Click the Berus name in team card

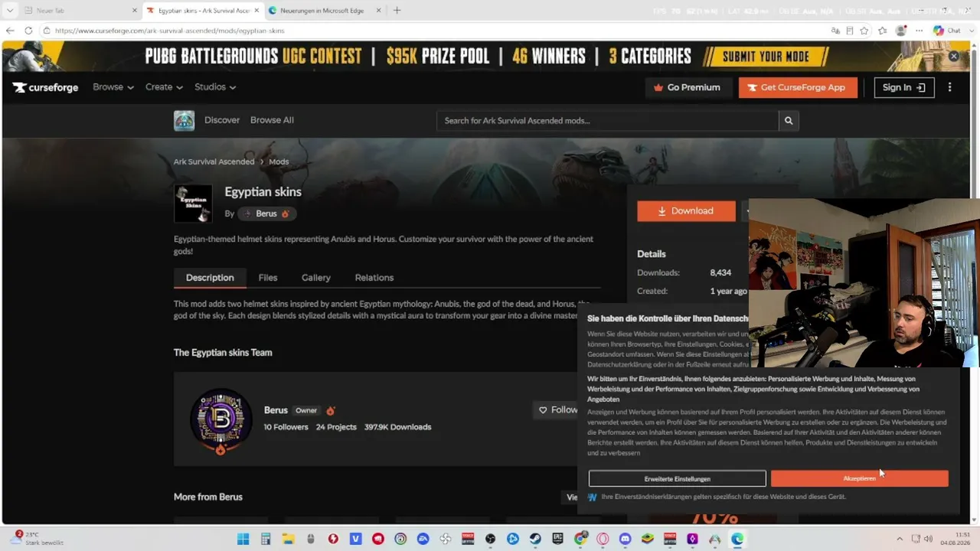[x=276, y=410]
